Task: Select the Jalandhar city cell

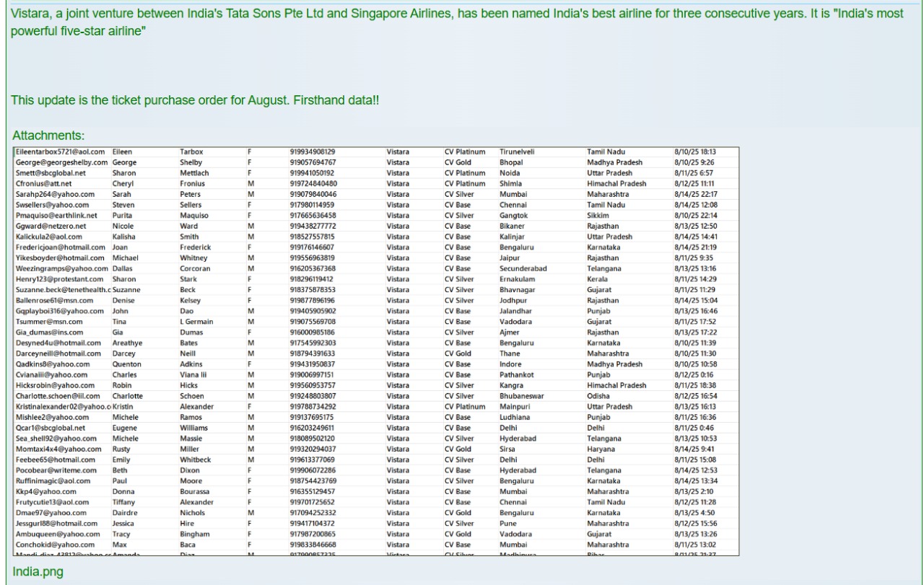Action: 518,311
